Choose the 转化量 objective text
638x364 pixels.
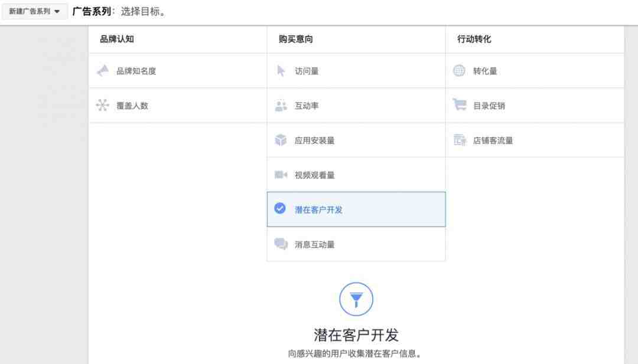point(485,71)
